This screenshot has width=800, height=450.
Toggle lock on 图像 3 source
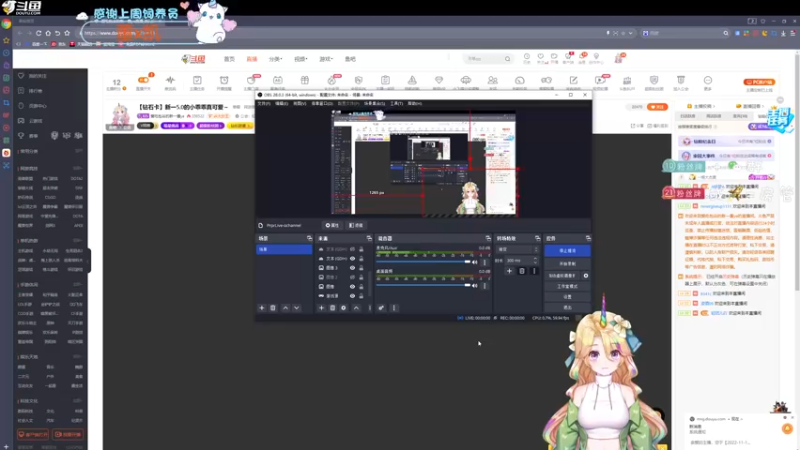(x=361, y=267)
